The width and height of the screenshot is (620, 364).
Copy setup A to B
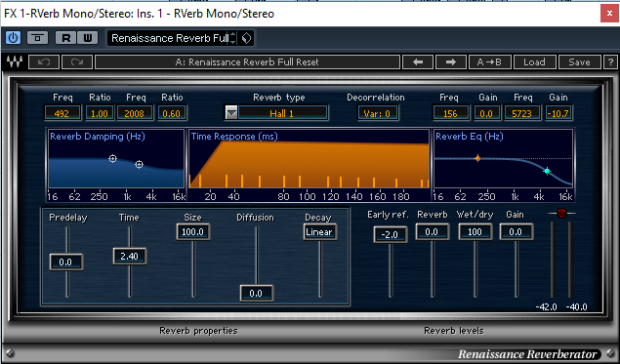[489, 62]
